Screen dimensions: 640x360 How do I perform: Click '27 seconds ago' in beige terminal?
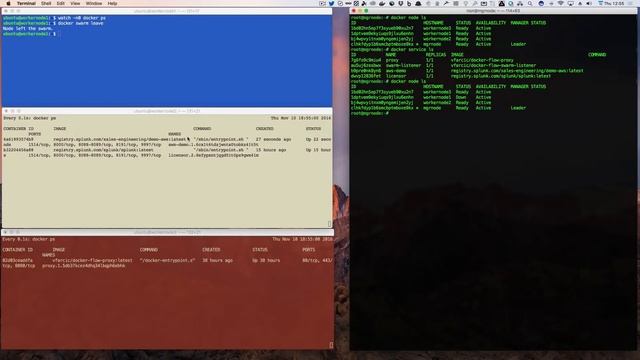pos(273,139)
